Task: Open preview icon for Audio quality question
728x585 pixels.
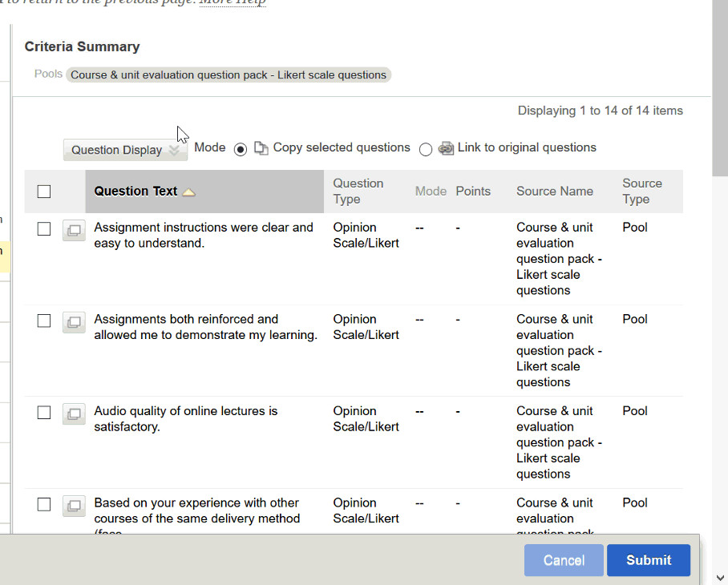Action: click(74, 414)
